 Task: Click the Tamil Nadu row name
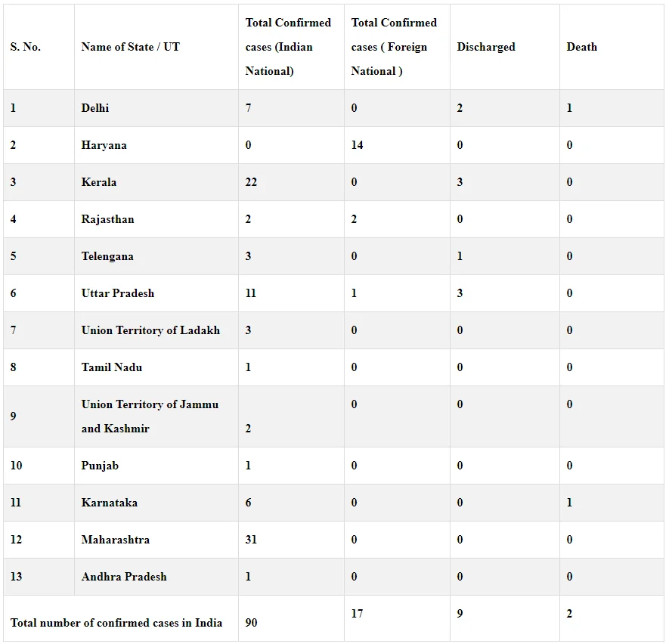tap(112, 367)
